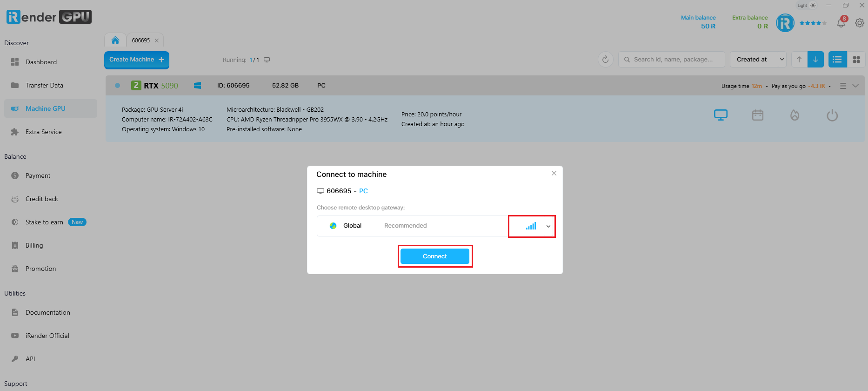Click the power shutdown icon for machine
This screenshot has width=868, height=391.
[x=832, y=115]
